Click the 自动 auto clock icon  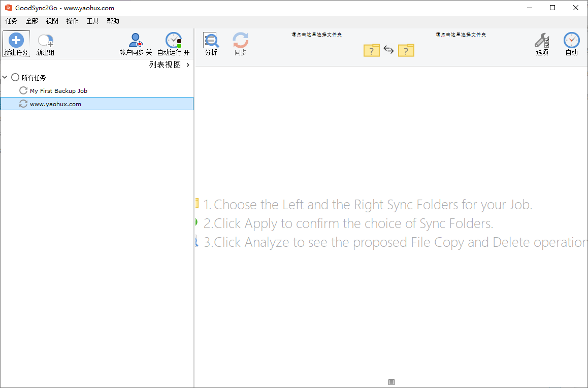pyautogui.click(x=571, y=40)
